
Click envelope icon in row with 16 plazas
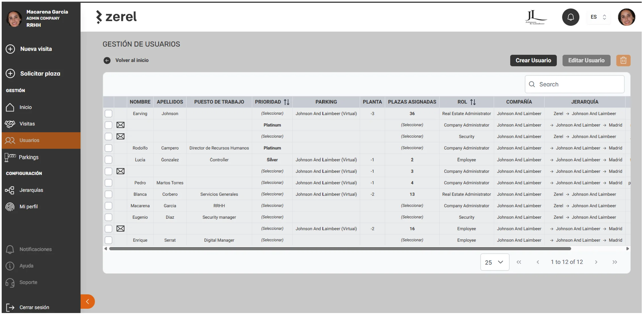(x=121, y=228)
